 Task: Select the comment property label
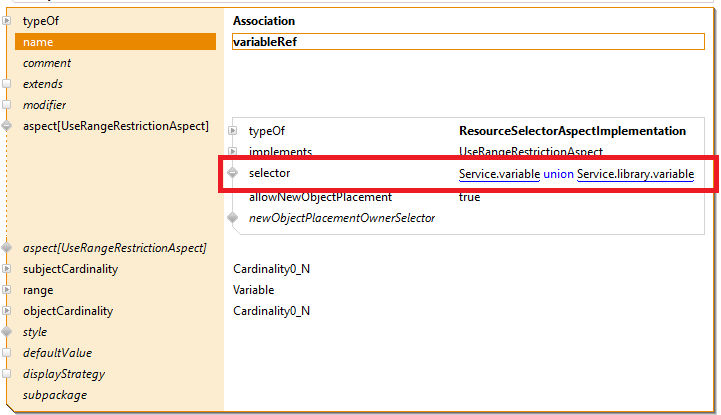point(47,63)
